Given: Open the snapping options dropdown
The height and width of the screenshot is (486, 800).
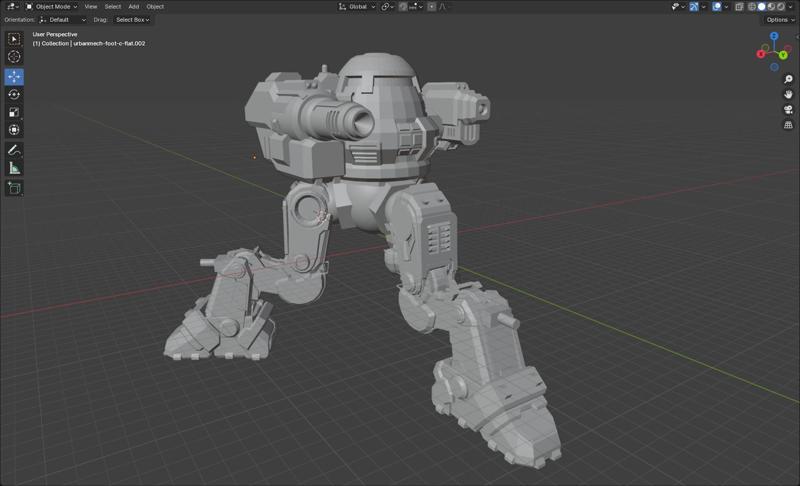Looking at the screenshot, I should click(416, 7).
